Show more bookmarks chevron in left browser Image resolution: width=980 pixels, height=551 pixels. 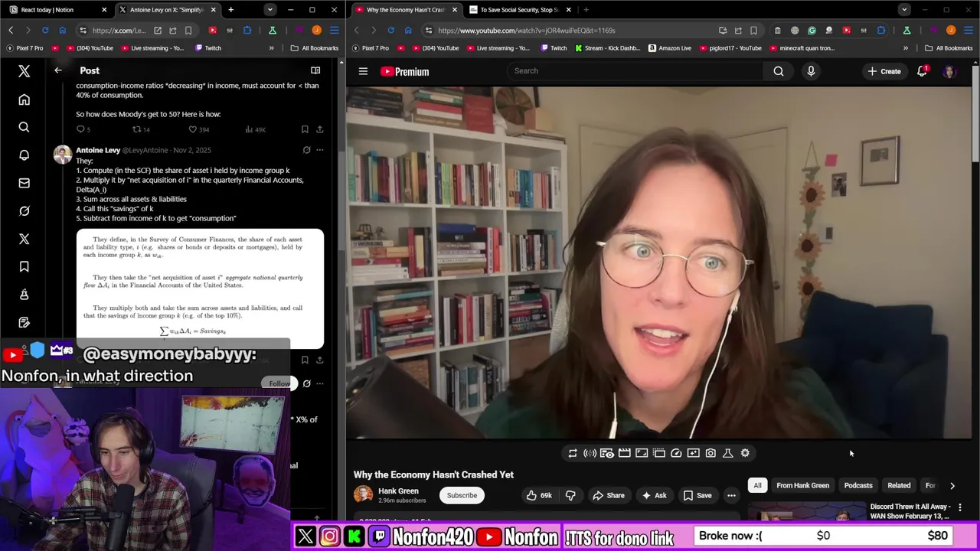[x=271, y=48]
